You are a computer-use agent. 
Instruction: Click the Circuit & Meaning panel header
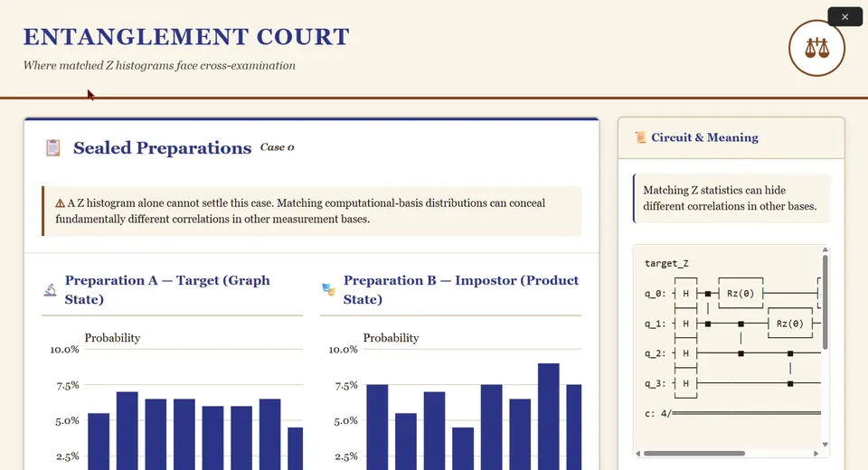click(x=731, y=138)
